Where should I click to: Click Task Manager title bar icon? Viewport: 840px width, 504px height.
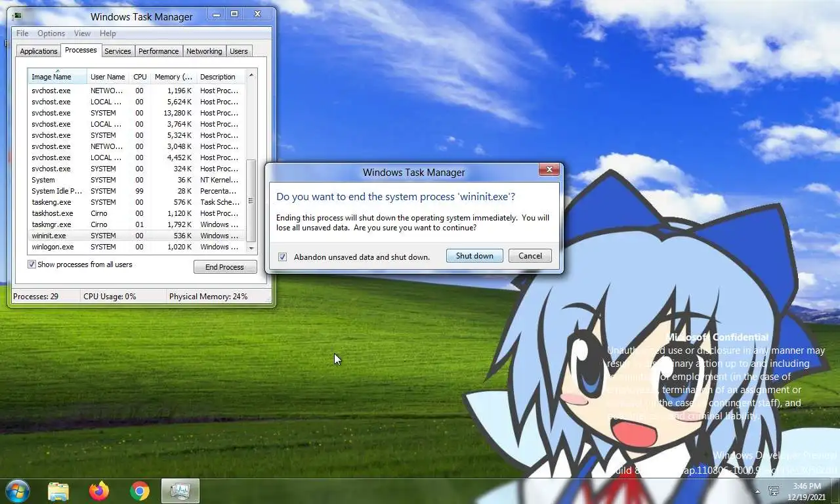[x=17, y=16]
